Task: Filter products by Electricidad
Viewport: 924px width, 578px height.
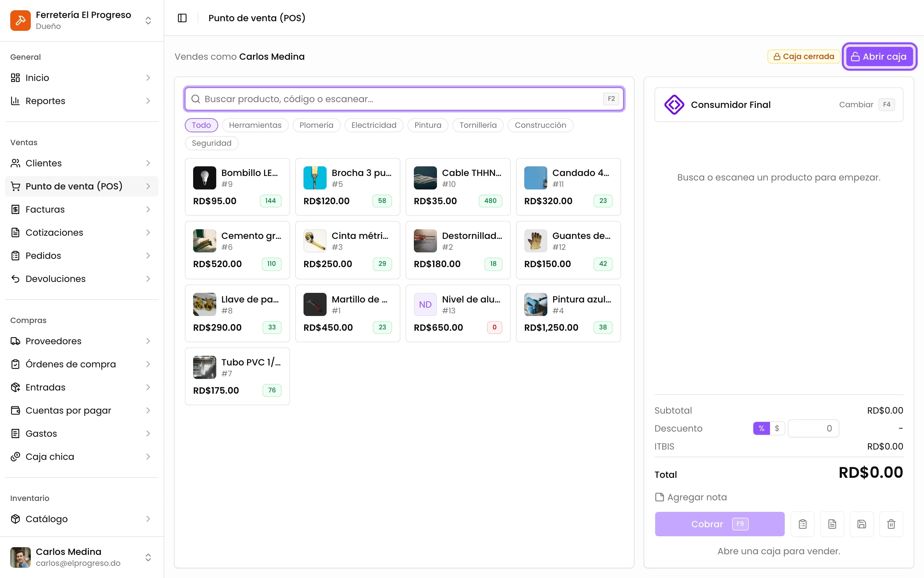Action: tap(374, 125)
